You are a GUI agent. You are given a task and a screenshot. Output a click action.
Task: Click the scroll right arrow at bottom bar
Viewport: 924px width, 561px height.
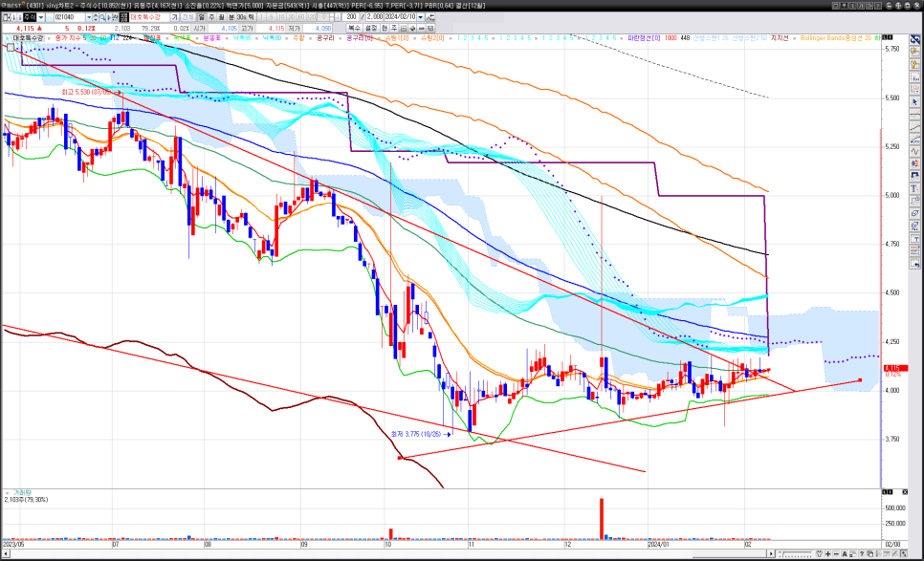point(771,554)
